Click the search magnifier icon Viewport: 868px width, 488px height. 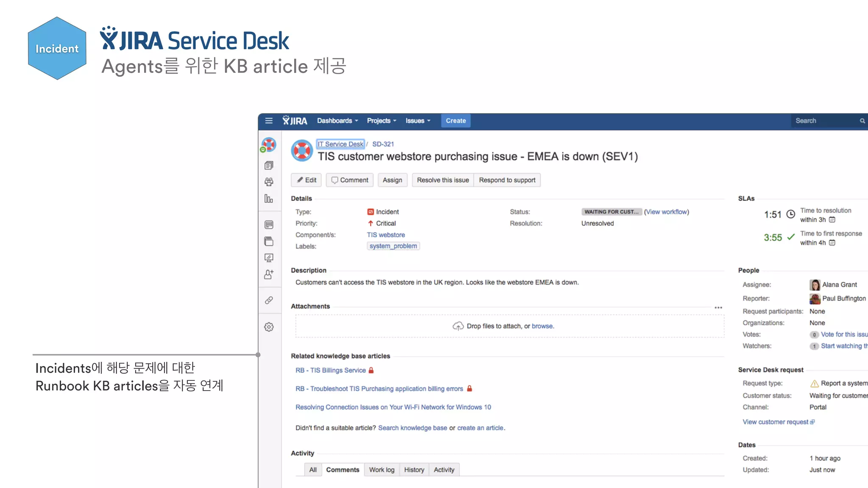click(862, 121)
